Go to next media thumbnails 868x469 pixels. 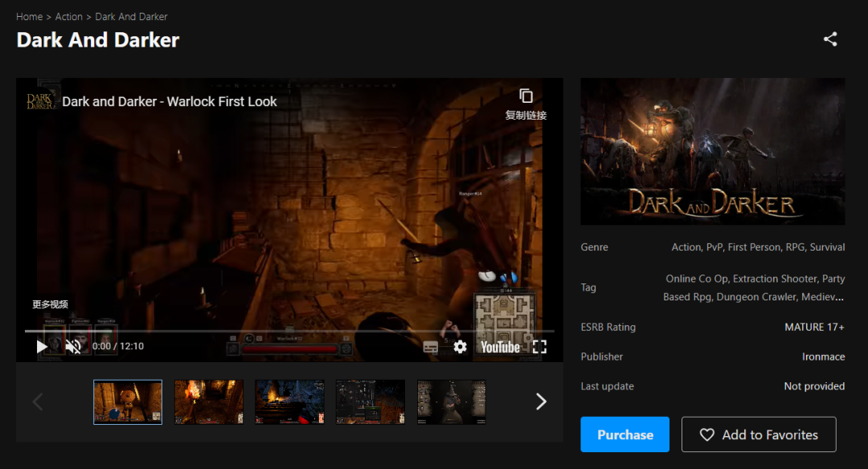pos(541,402)
